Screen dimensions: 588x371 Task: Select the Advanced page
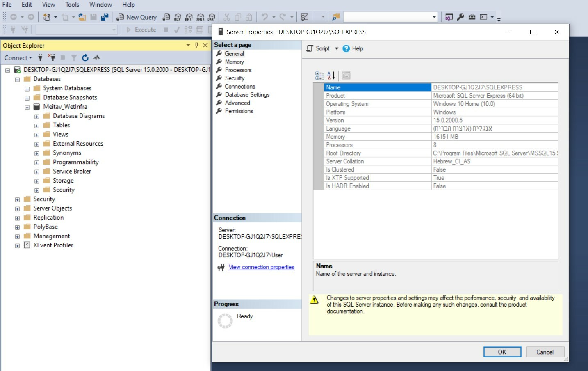(237, 103)
